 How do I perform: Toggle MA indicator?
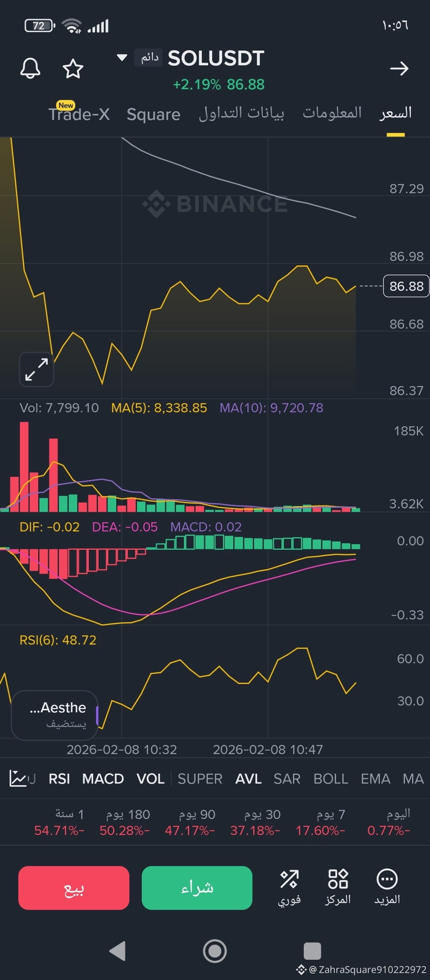413,779
